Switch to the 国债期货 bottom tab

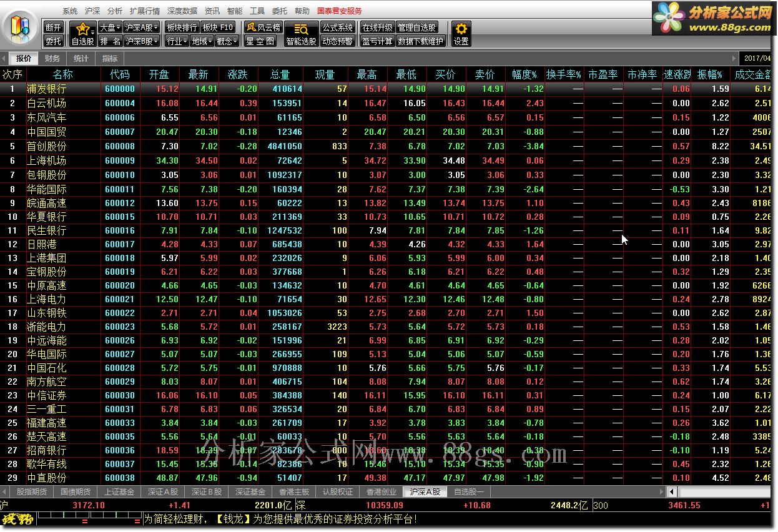[76, 492]
